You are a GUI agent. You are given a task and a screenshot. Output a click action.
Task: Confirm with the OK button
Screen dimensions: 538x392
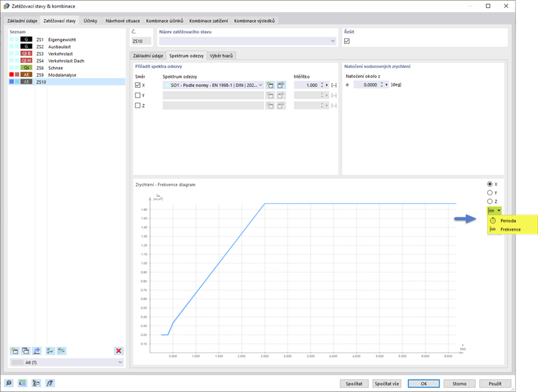(424, 384)
